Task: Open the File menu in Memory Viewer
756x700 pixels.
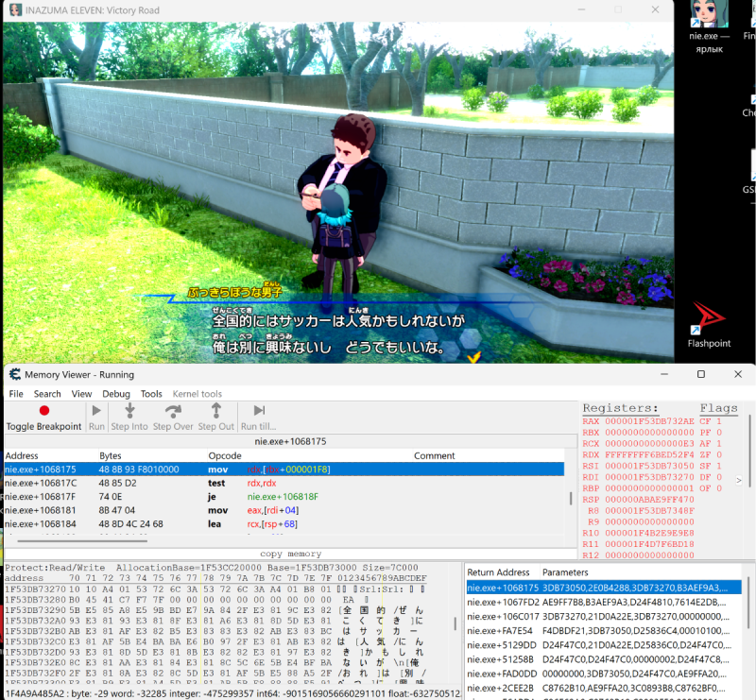Action: (16, 394)
